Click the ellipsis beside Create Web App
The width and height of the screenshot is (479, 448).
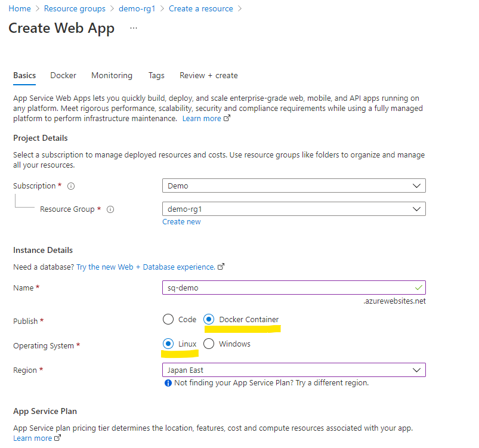(x=133, y=28)
